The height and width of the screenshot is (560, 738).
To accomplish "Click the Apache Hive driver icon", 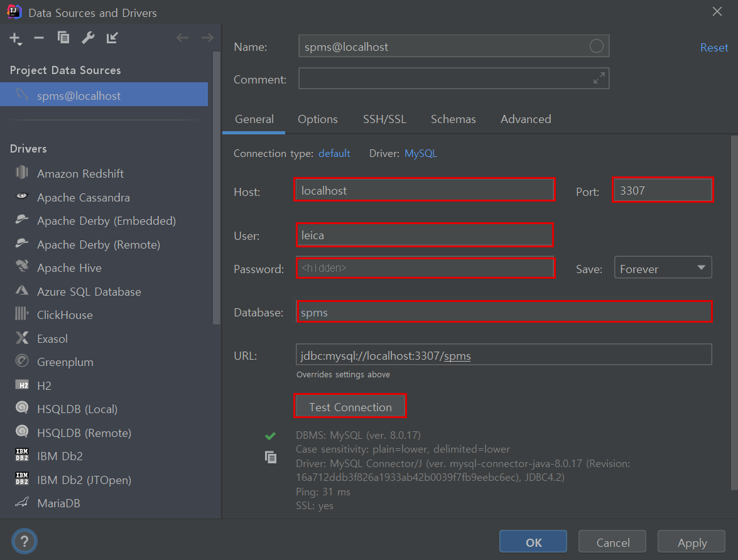I will (21, 266).
